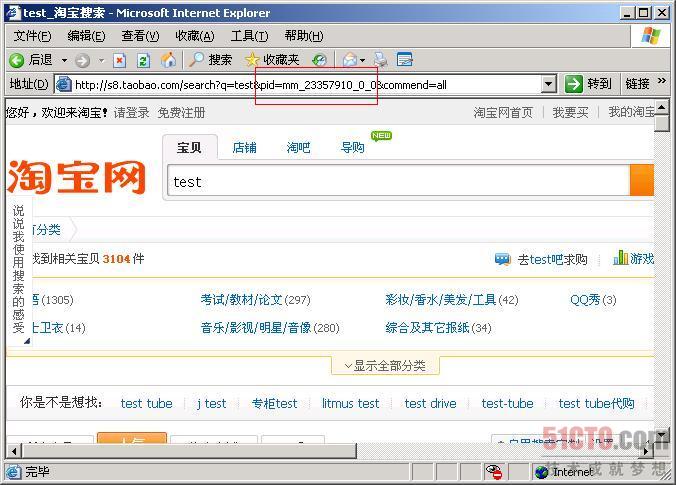The width and height of the screenshot is (676, 485).
Task: Switch to the 淘吧 search tab
Action: [298, 148]
